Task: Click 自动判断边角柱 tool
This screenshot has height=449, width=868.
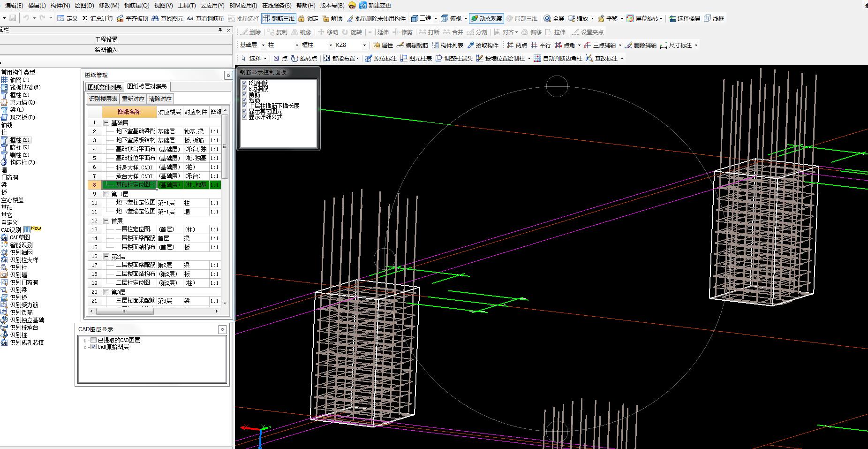Action: tap(558, 58)
